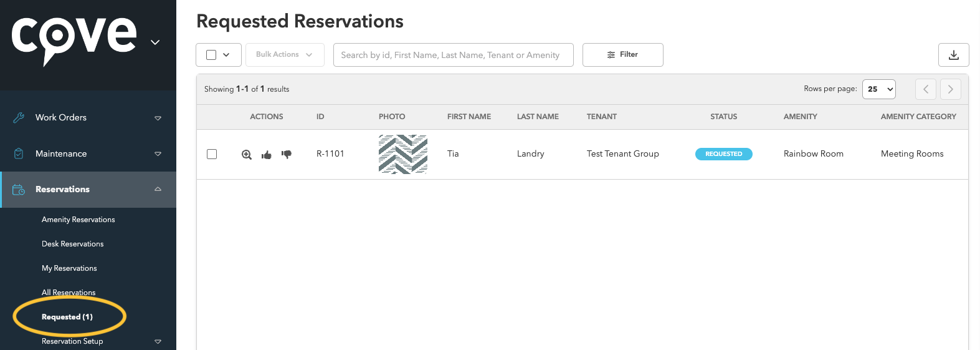
Task: Click the magnifier view icon for R-1101
Action: 247,155
